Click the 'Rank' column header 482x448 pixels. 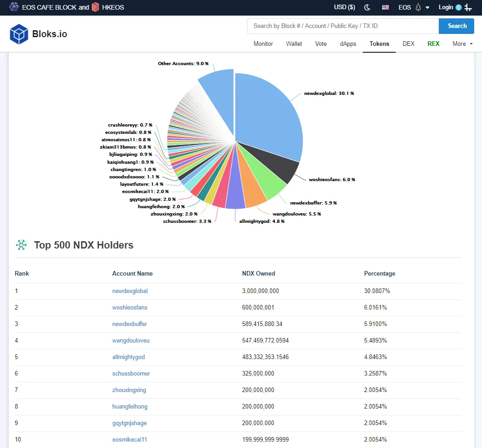[x=22, y=273]
